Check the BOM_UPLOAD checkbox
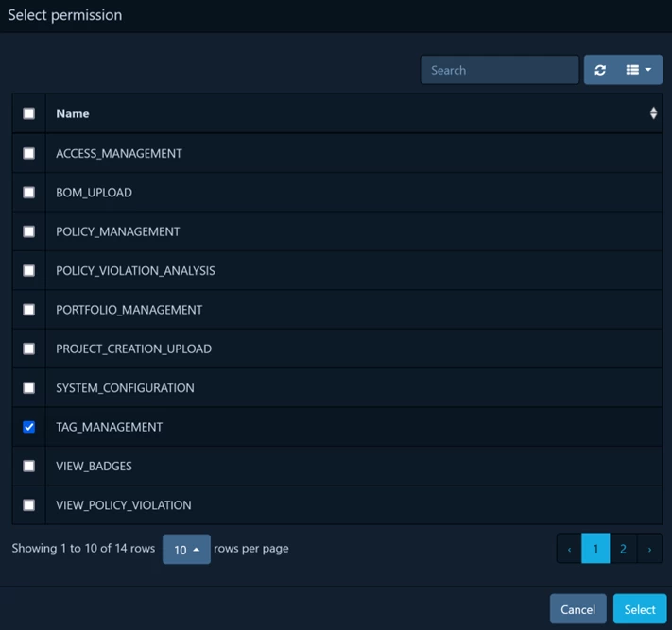Image resolution: width=672 pixels, height=630 pixels. coord(28,193)
